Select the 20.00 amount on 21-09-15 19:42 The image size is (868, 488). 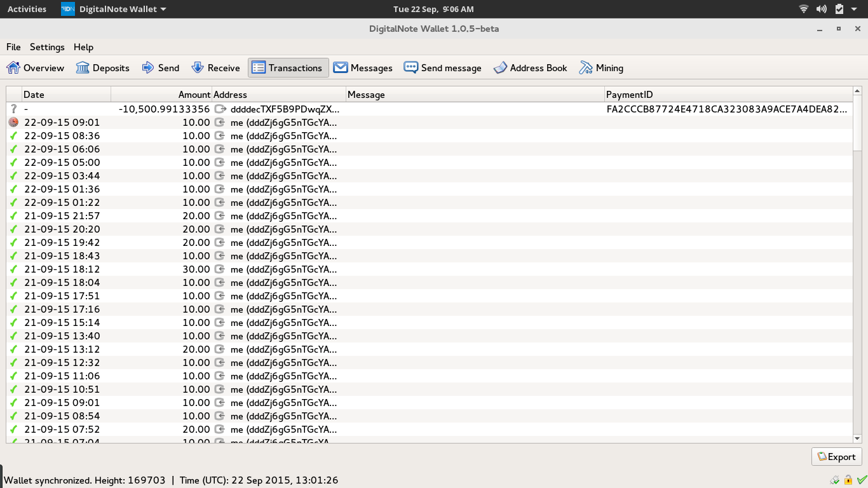click(196, 243)
